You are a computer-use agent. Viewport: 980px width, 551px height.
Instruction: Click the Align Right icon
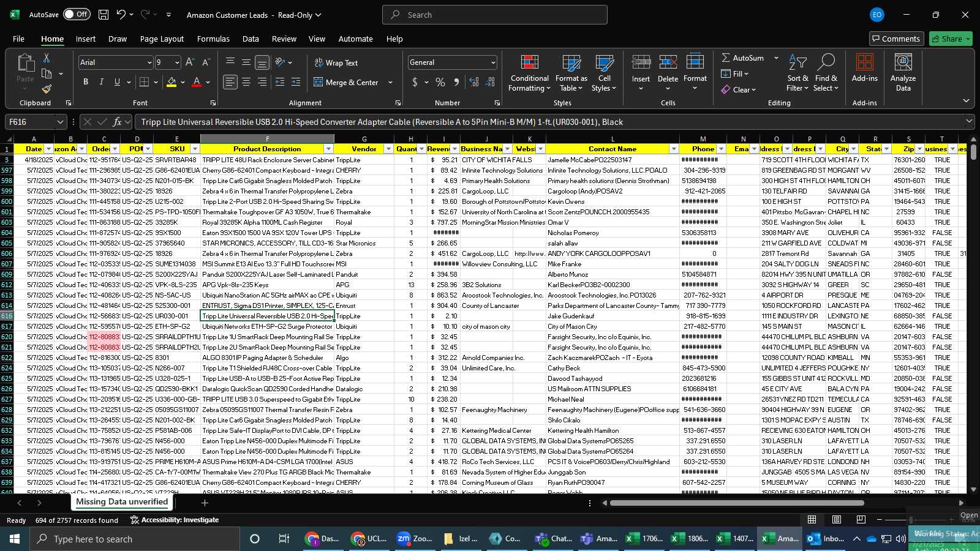click(x=262, y=82)
